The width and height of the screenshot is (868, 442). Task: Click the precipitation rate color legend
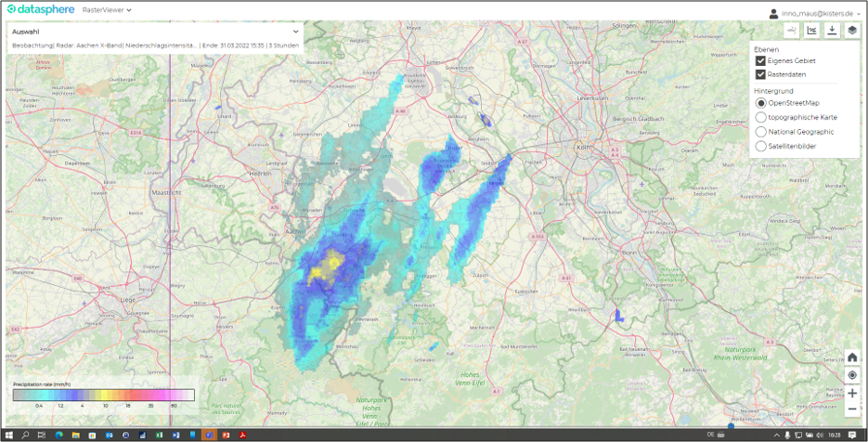point(103,395)
